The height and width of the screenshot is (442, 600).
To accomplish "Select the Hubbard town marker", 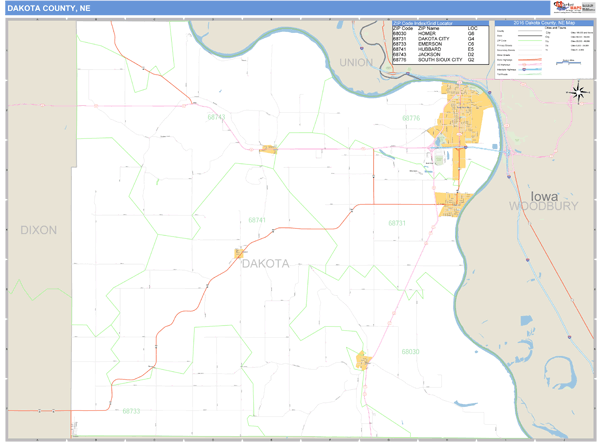I will (240, 254).
